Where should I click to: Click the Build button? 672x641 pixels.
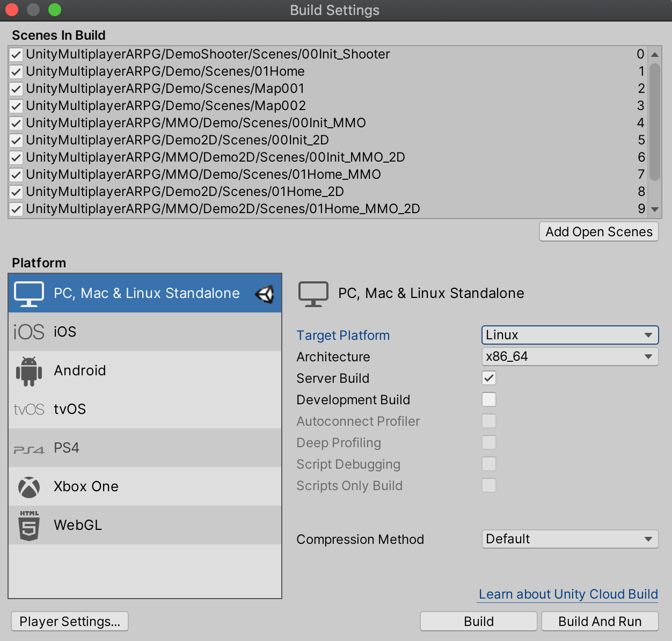click(x=478, y=621)
